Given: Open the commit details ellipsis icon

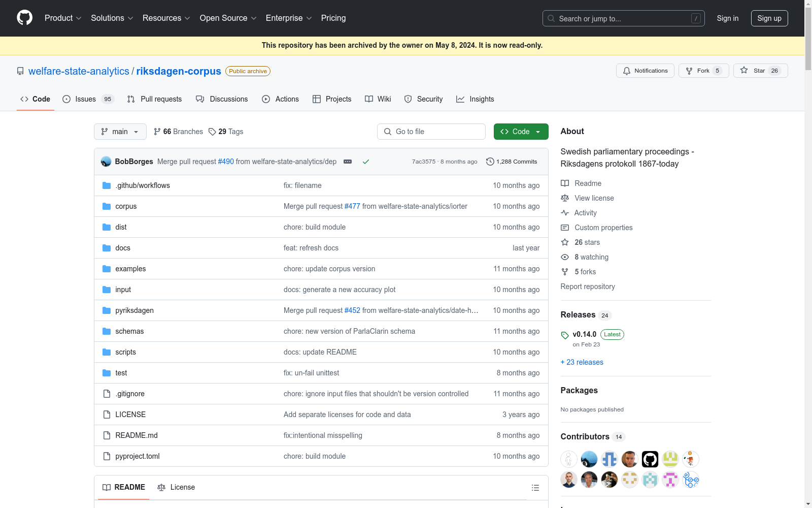Looking at the screenshot, I should point(348,162).
